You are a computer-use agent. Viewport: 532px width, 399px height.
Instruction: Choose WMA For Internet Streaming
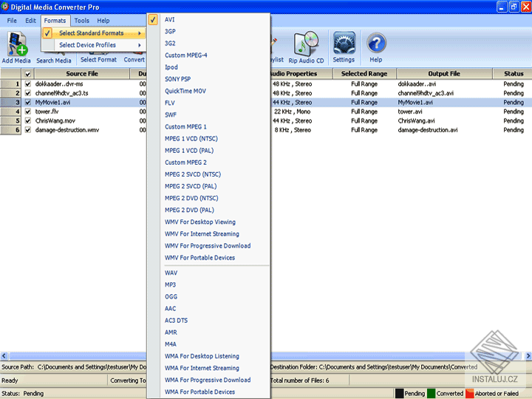coord(208,368)
